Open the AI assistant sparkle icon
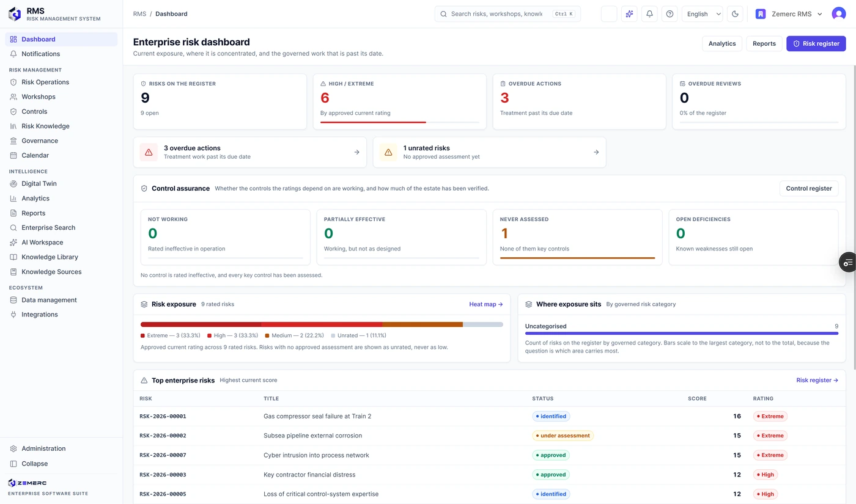The image size is (856, 504). click(x=629, y=14)
